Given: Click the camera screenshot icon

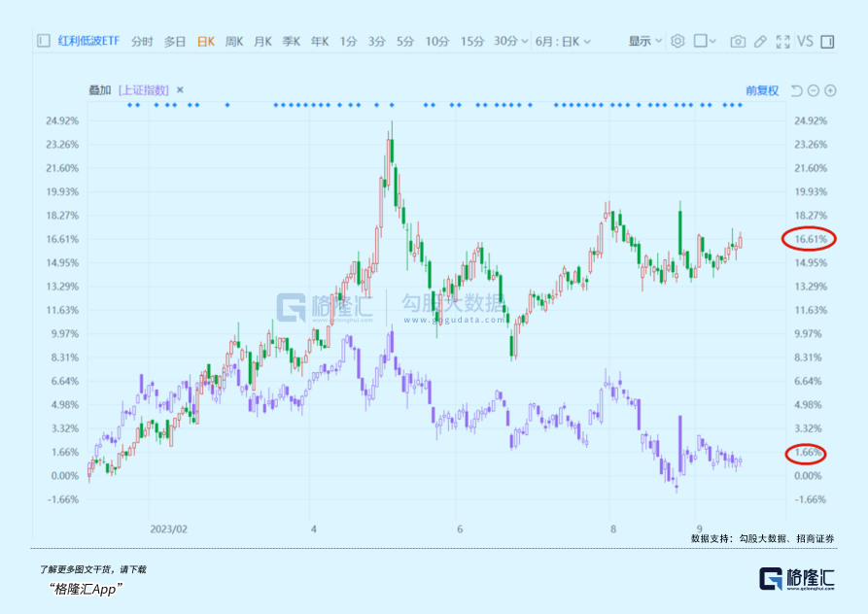Looking at the screenshot, I should click(738, 41).
